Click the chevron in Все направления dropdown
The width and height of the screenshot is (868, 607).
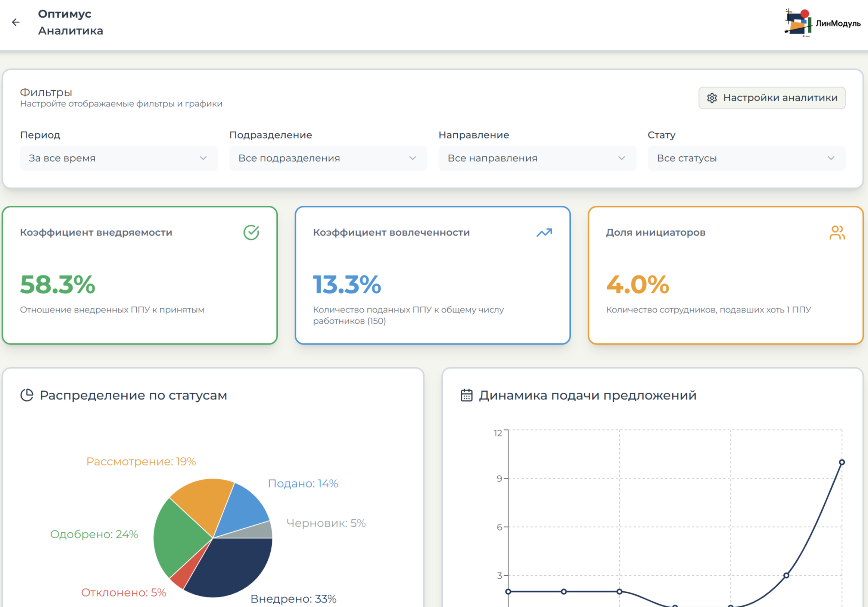coord(622,158)
